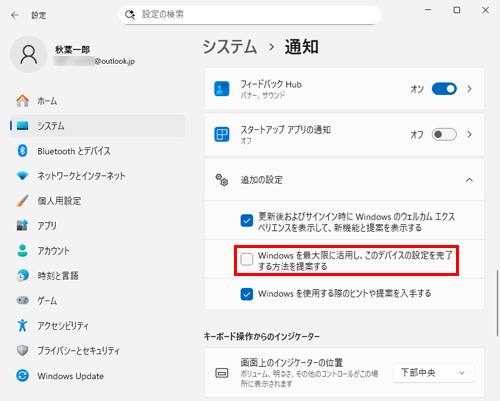The image size is (500, 401).
Task: Select システム in sidebar
Action: (97, 126)
